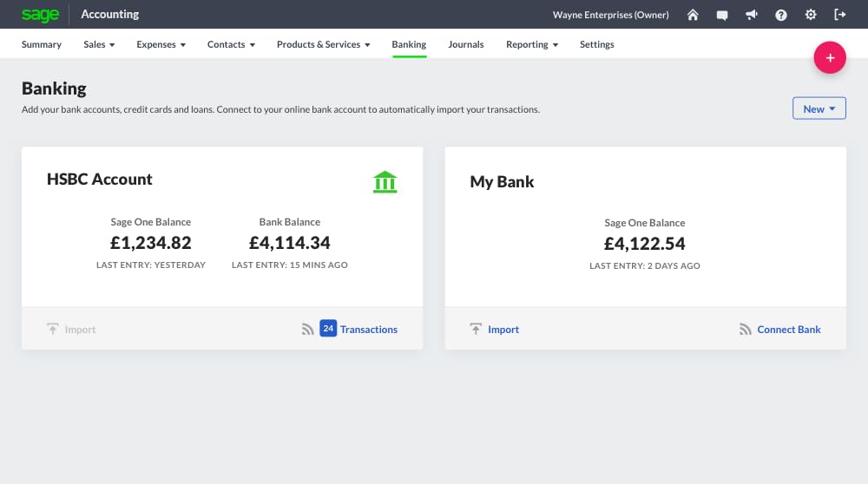This screenshot has width=868, height=484.
Task: Expand the Reporting dropdown menu
Action: point(531,44)
